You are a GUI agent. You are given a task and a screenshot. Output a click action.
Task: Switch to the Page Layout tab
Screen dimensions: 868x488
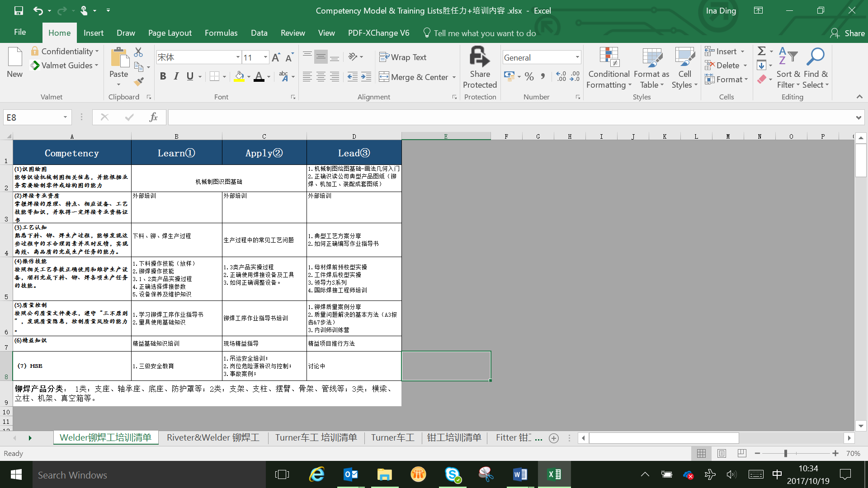(x=170, y=33)
